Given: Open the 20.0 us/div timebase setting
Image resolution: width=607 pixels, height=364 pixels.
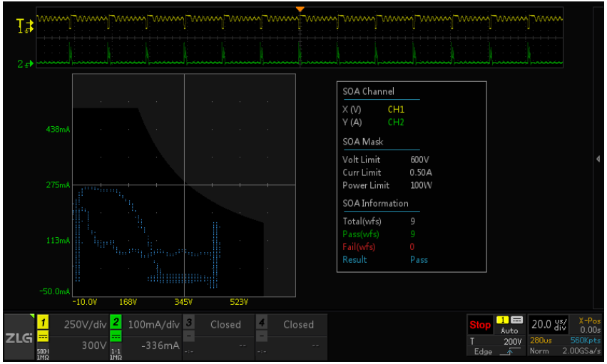Looking at the screenshot, I should pos(549,325).
